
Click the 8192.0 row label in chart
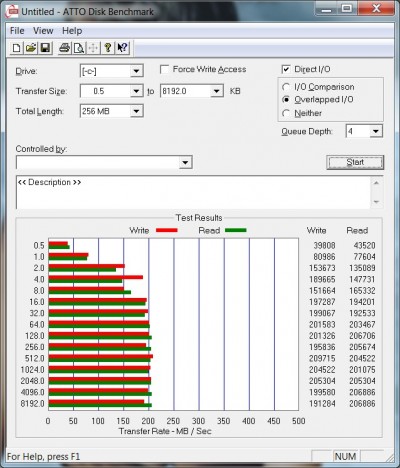coord(32,404)
